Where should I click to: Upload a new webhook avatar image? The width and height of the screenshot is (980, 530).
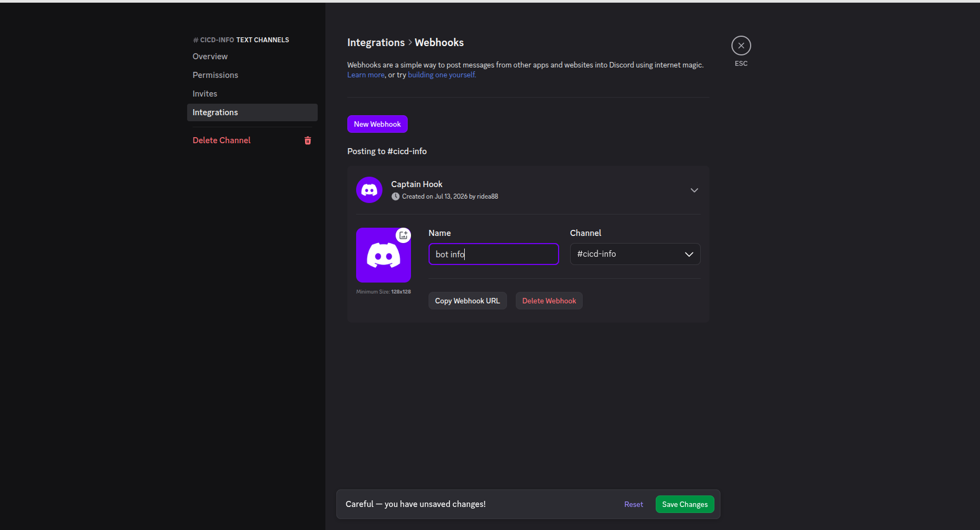coord(384,255)
